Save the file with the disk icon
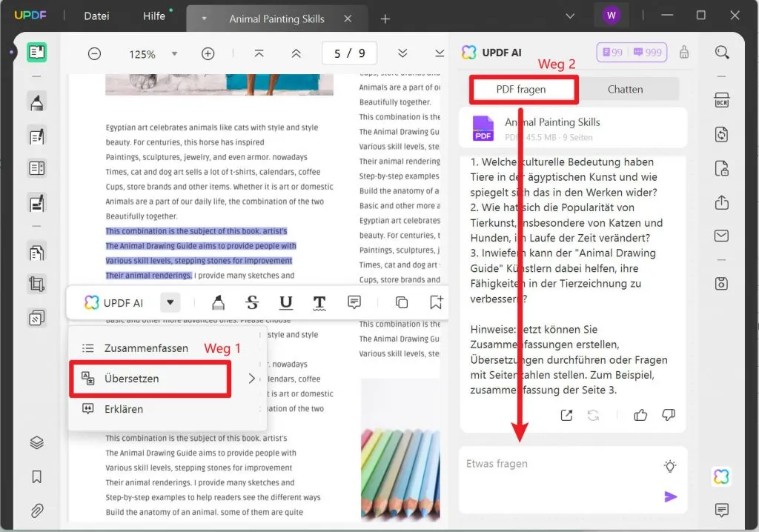This screenshot has height=532, width=759. (722, 284)
